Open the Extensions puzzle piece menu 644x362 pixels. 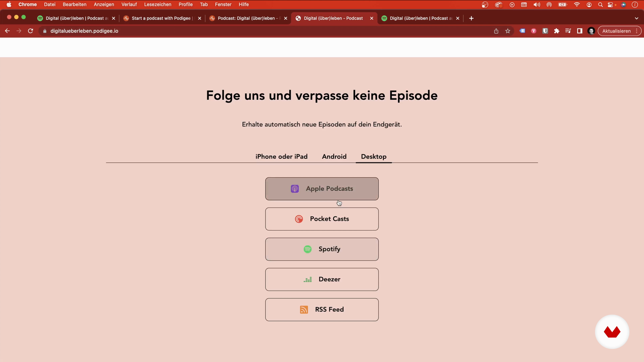coord(556,31)
